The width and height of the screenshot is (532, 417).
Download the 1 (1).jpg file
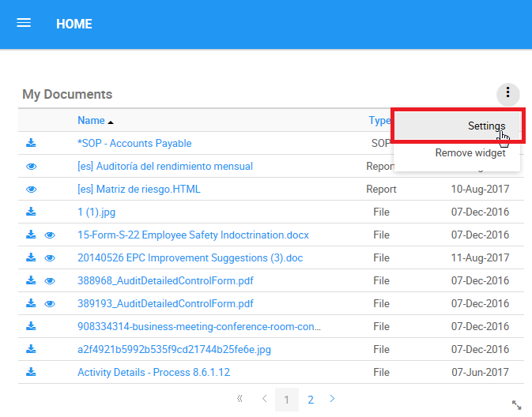click(x=31, y=212)
